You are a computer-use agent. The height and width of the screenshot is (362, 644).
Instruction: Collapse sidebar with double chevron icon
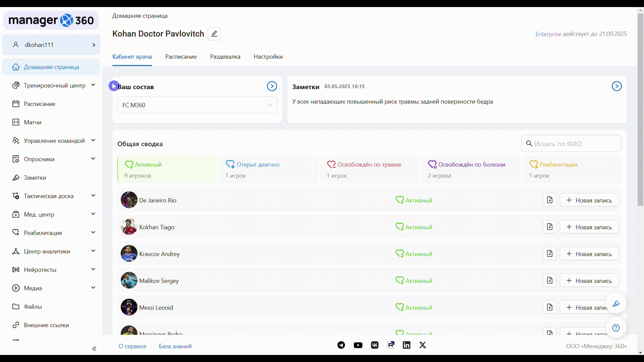click(x=94, y=349)
